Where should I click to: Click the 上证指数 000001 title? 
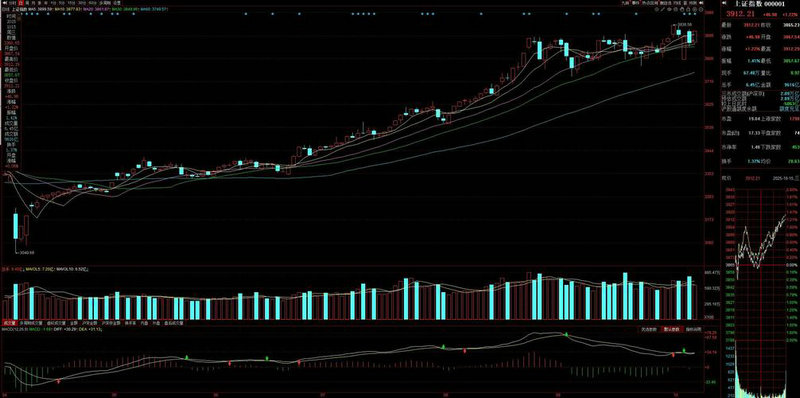[x=760, y=4]
